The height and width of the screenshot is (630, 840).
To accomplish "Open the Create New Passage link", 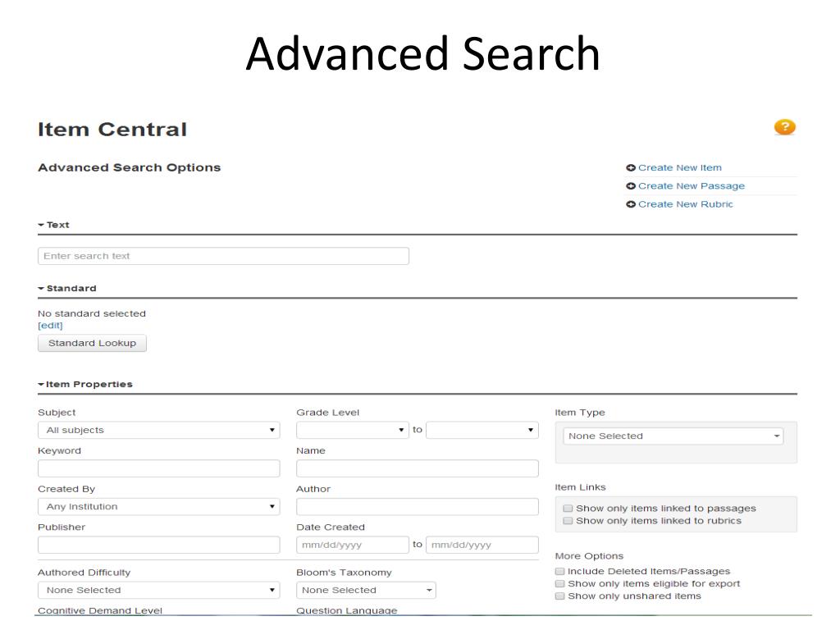I will (x=691, y=186).
